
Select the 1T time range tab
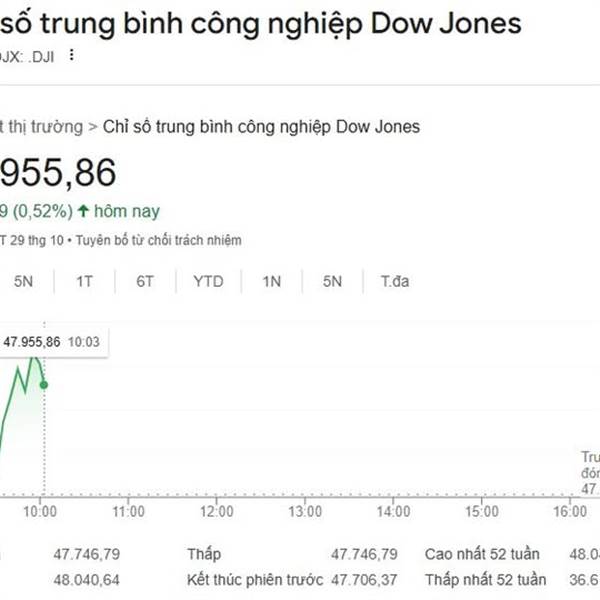pyautogui.click(x=85, y=281)
